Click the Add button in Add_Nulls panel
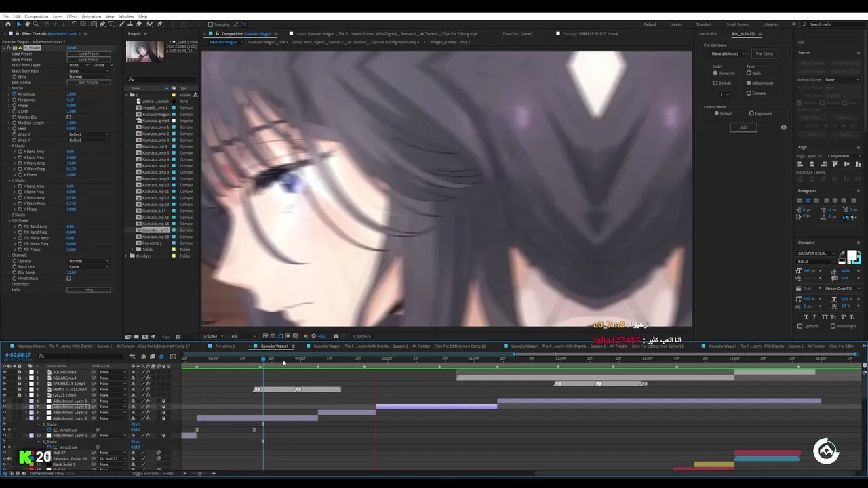 pyautogui.click(x=743, y=127)
